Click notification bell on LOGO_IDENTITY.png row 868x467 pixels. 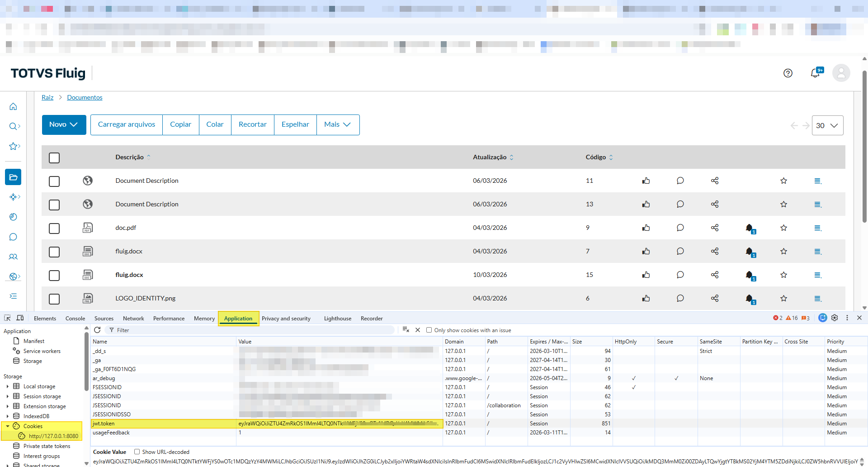tap(750, 299)
